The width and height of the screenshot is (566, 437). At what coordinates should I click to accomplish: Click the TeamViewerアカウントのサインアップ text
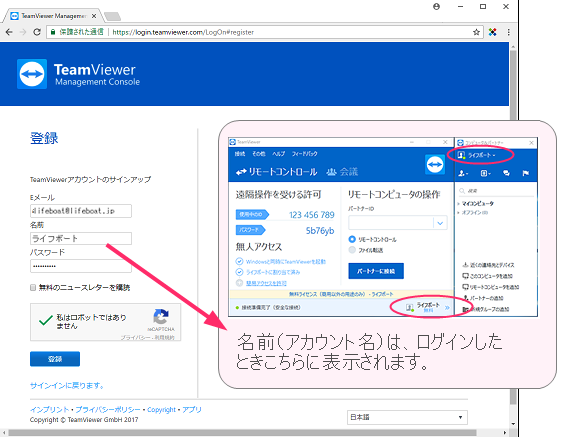(90, 179)
